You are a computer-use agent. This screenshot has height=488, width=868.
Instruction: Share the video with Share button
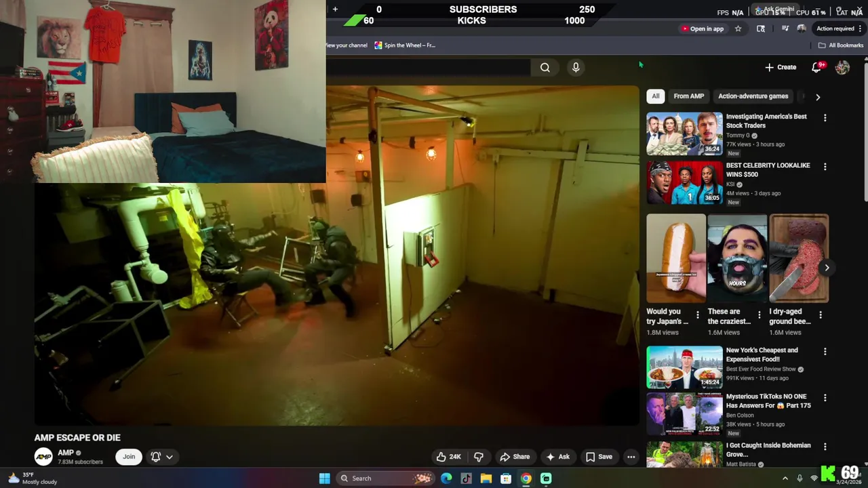(515, 457)
